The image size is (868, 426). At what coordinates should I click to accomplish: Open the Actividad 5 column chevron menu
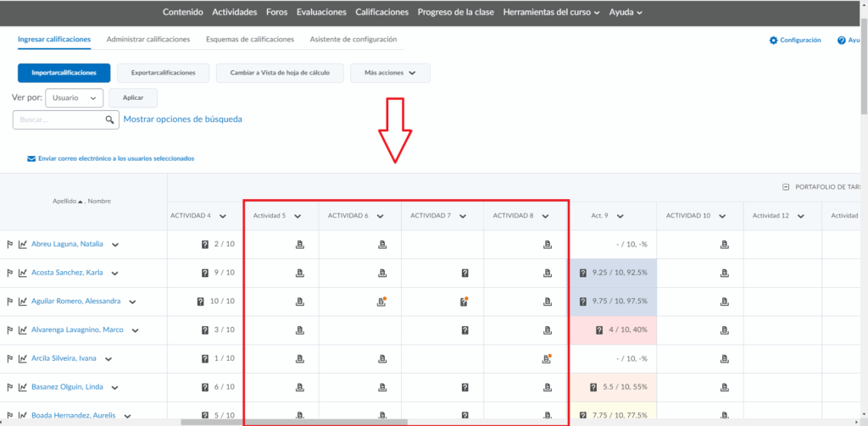point(298,216)
